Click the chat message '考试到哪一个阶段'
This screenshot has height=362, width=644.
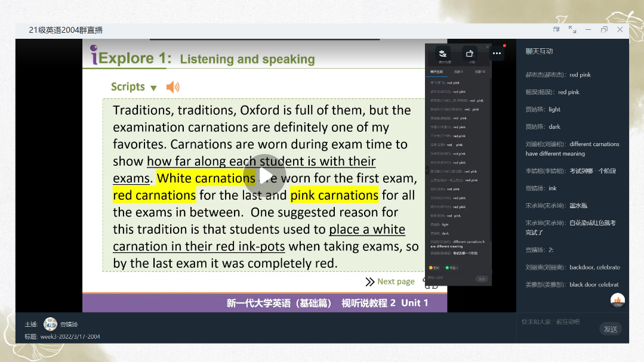593,171
